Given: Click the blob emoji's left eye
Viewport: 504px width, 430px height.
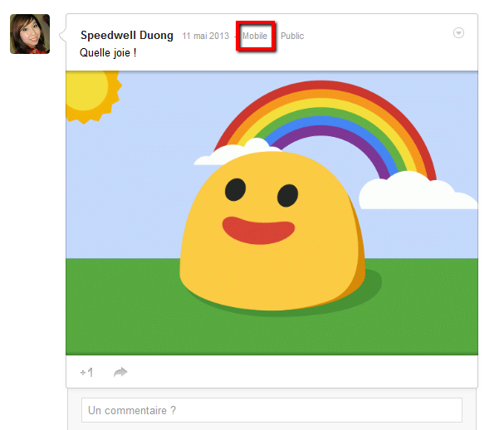Looking at the screenshot, I should [235, 190].
